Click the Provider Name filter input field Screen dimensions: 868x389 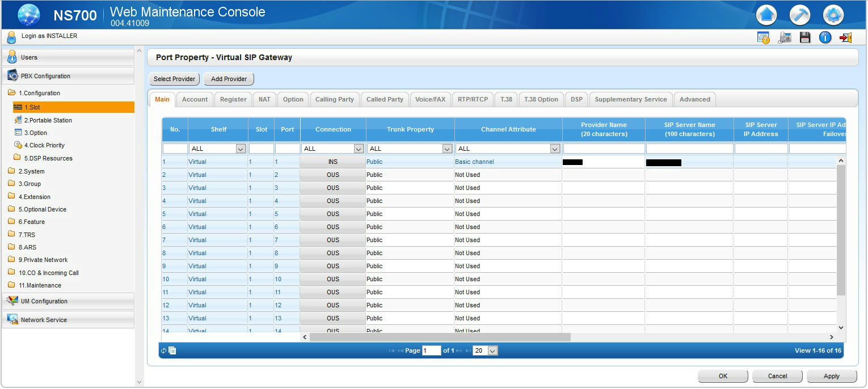coord(604,149)
